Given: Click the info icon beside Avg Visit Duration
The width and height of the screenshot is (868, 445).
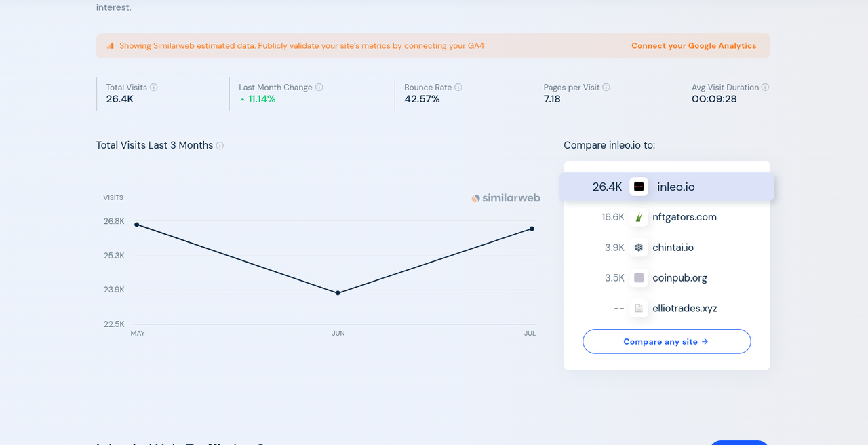Looking at the screenshot, I should pos(765,88).
